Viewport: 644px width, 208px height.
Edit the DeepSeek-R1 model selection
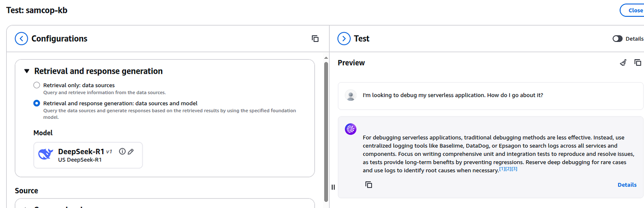[x=130, y=151]
